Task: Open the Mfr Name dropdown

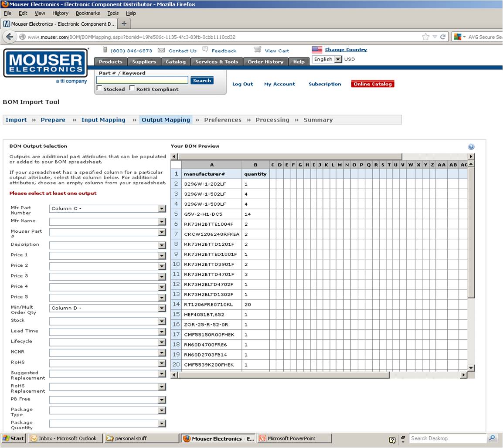Action: pyautogui.click(x=108, y=222)
